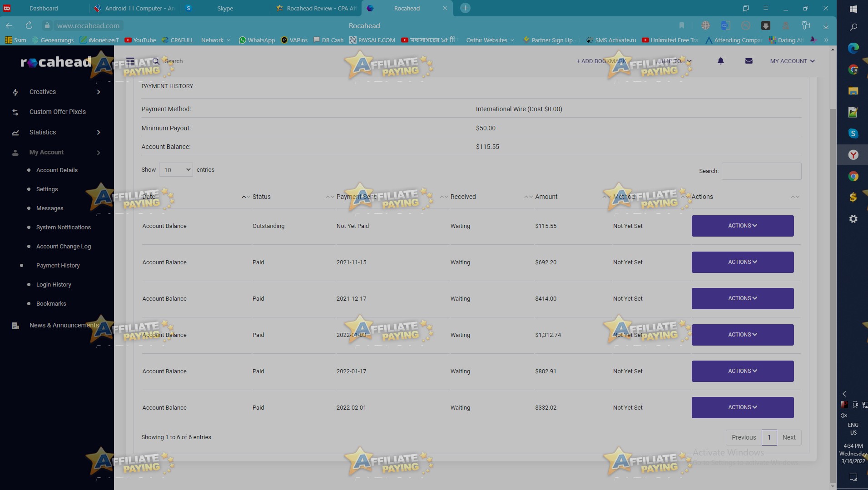
Task: Open Bookmarks page in sidebar
Action: 51,304
